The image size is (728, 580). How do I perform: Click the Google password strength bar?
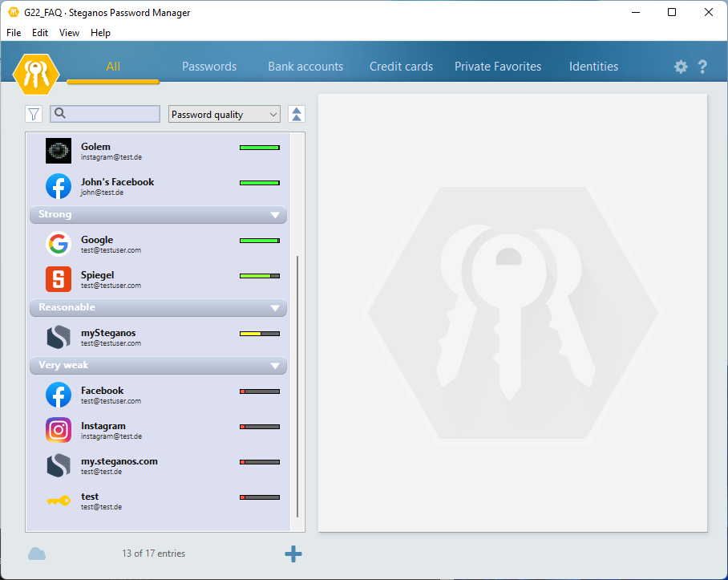coord(259,241)
